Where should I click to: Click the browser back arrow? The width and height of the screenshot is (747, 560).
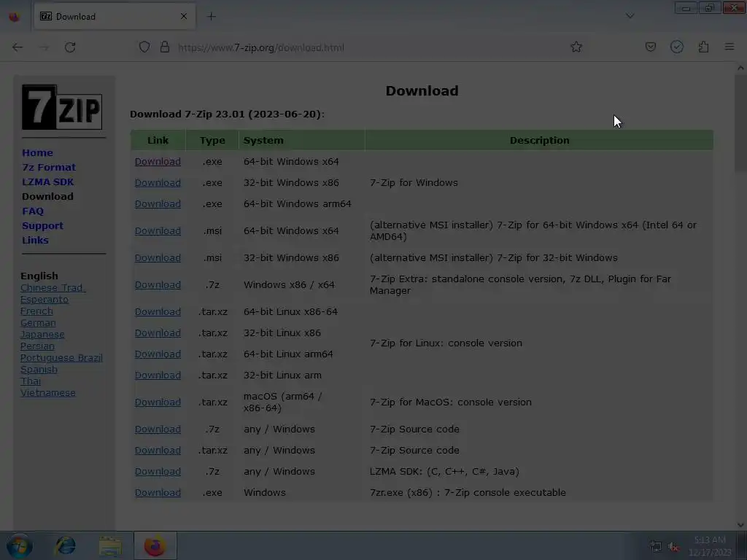(x=18, y=47)
